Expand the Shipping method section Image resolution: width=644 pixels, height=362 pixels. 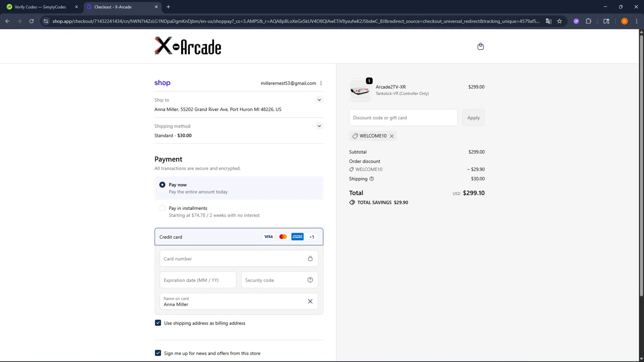pyautogui.click(x=319, y=126)
